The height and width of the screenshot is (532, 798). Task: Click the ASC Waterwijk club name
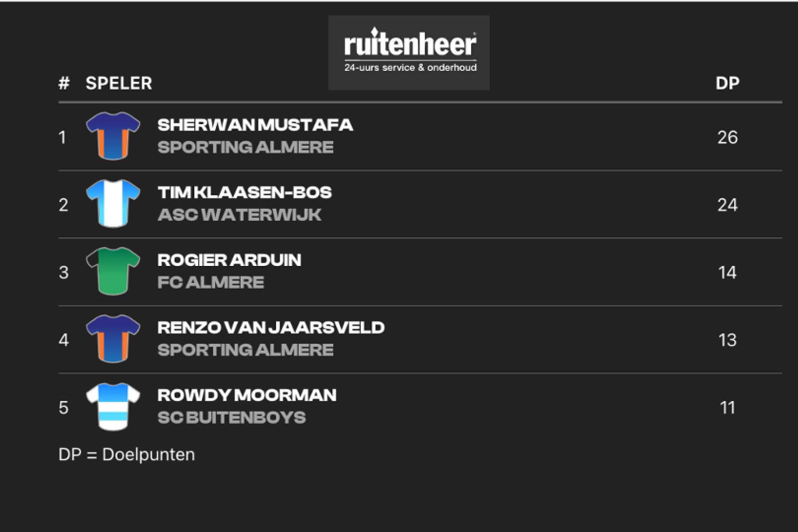[239, 215]
